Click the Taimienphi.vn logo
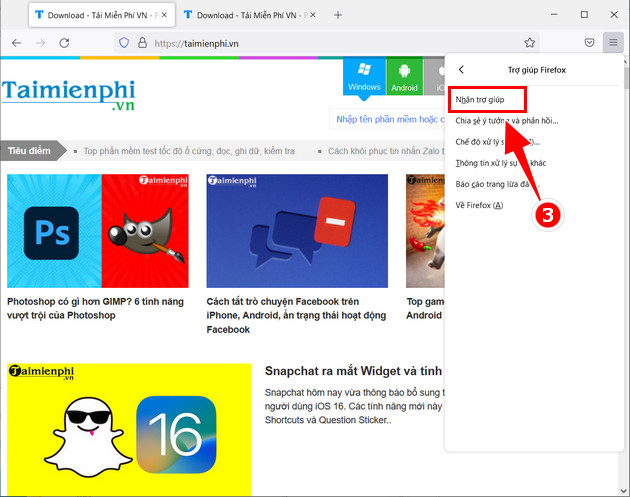 (68, 95)
